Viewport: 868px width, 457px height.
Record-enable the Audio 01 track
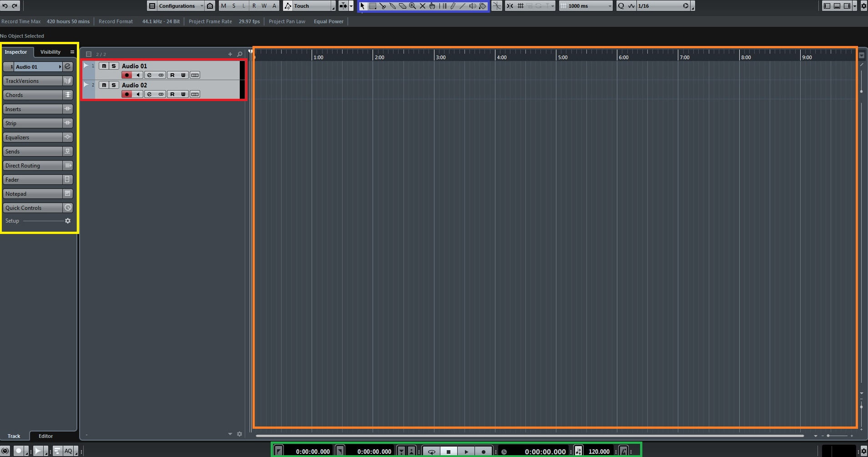(127, 75)
